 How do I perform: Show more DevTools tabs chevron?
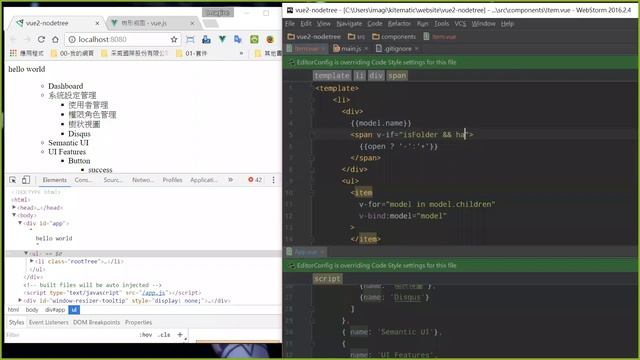231,180
